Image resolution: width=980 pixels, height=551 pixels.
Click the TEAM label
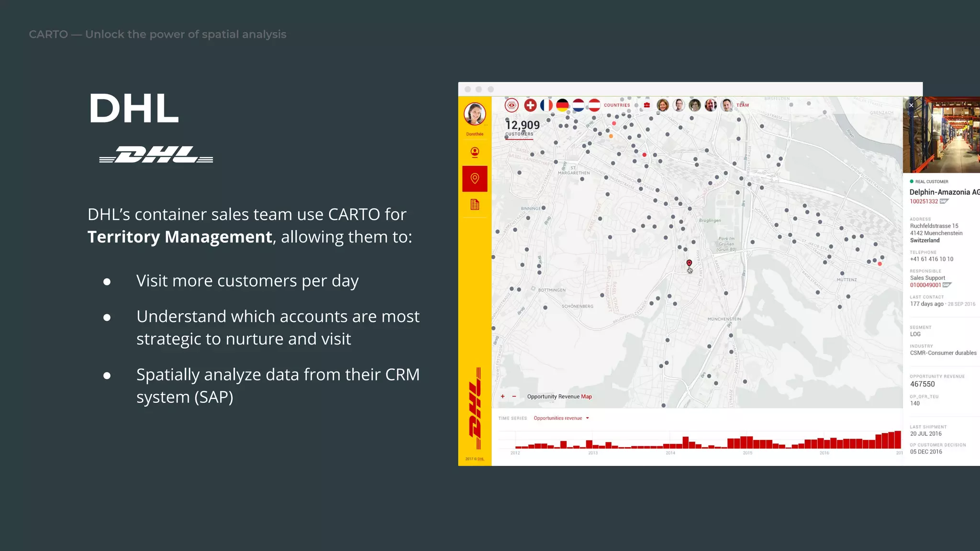[743, 105]
